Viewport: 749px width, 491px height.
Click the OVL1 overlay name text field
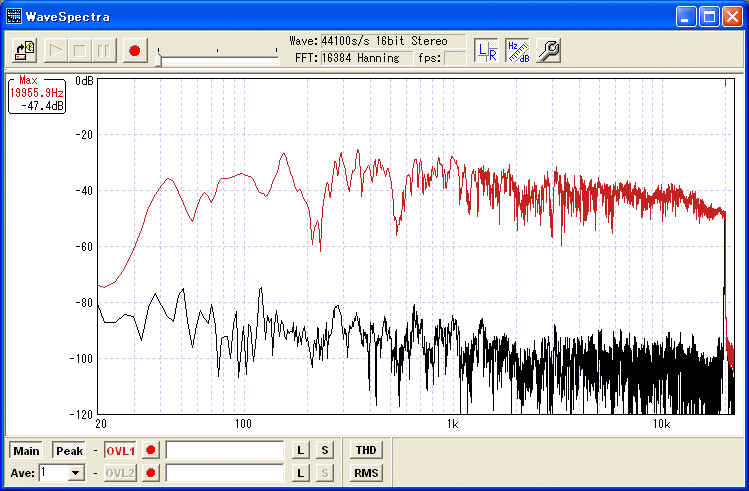[225, 451]
